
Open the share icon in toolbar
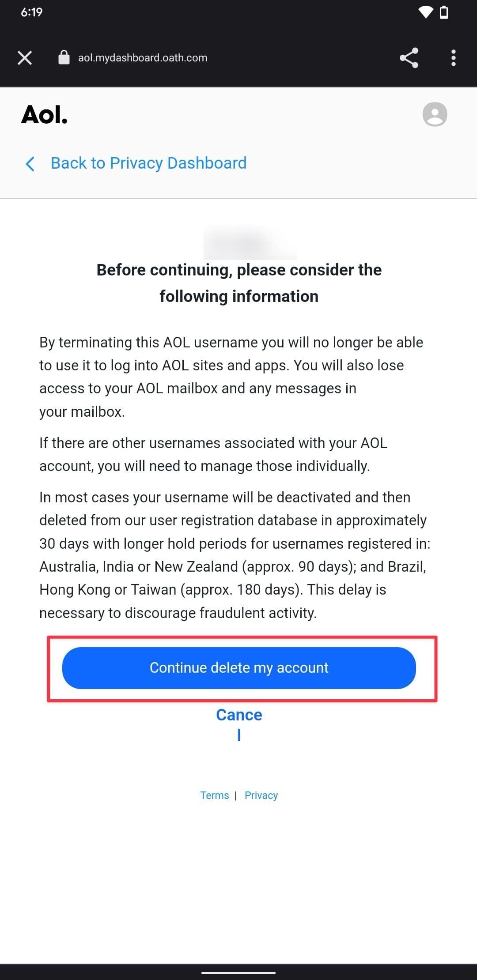point(409,58)
